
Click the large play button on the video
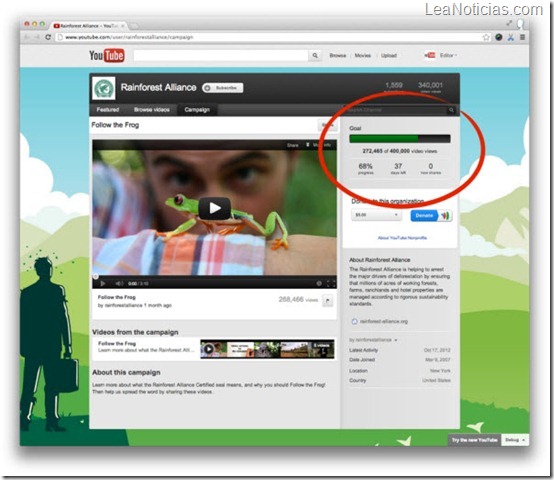tap(214, 208)
